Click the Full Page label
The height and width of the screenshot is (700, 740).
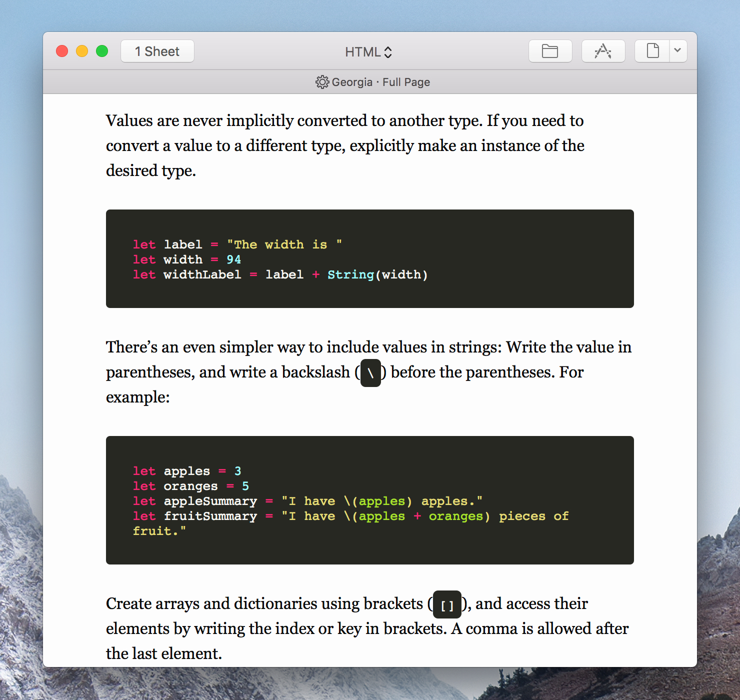(406, 82)
